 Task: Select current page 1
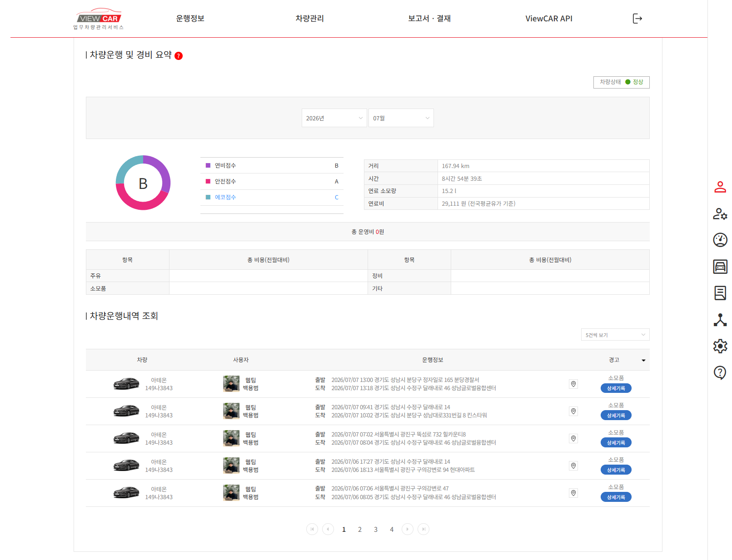[344, 530]
